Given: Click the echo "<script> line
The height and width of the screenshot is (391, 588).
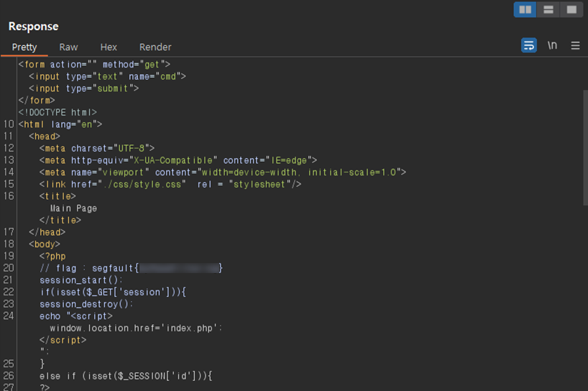Looking at the screenshot, I should [x=76, y=316].
